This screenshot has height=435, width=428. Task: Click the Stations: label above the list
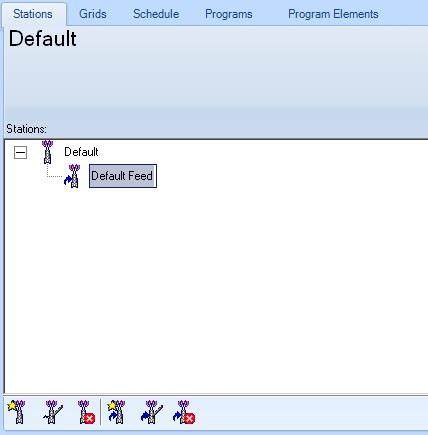coord(27,129)
